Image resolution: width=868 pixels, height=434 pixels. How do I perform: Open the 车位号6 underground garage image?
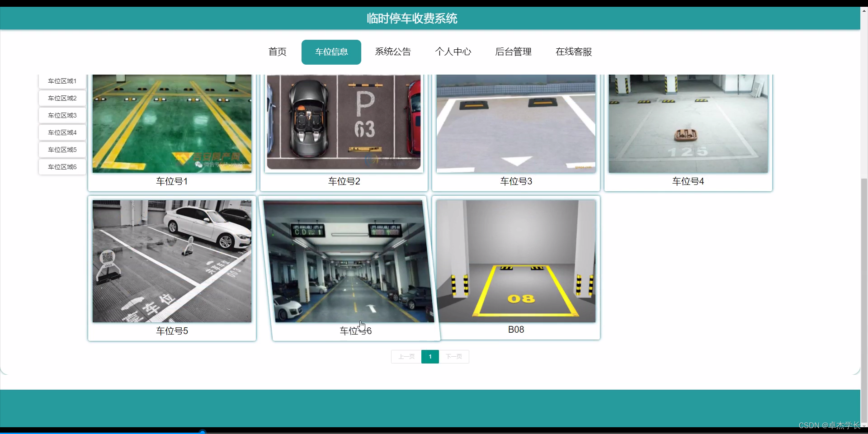pos(349,261)
